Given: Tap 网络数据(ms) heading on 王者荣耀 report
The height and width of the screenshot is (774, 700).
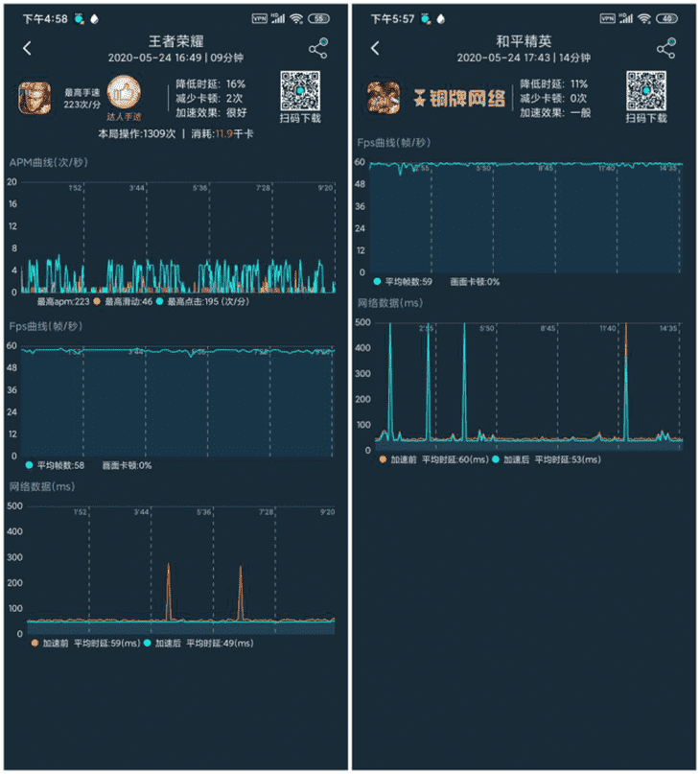Looking at the screenshot, I should 42,486.
